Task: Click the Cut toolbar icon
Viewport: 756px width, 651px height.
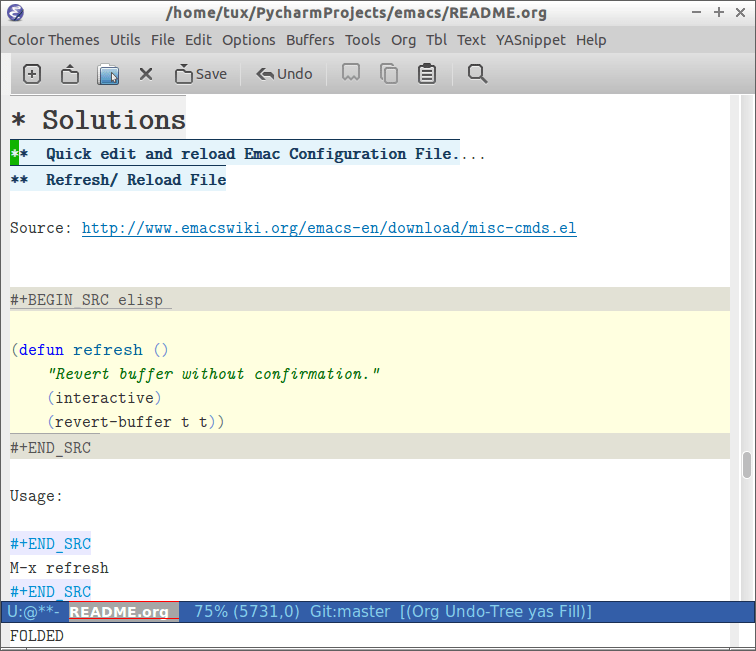Action: click(351, 73)
